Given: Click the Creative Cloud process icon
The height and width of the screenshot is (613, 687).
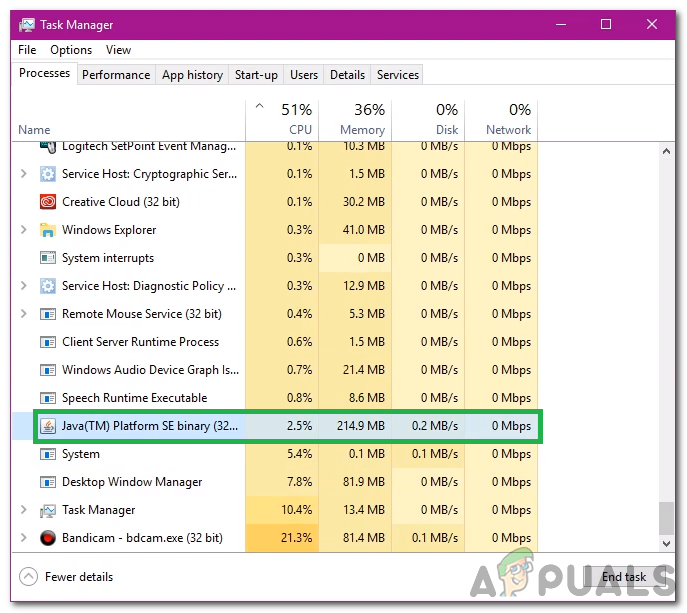Looking at the screenshot, I should pyautogui.click(x=48, y=202).
